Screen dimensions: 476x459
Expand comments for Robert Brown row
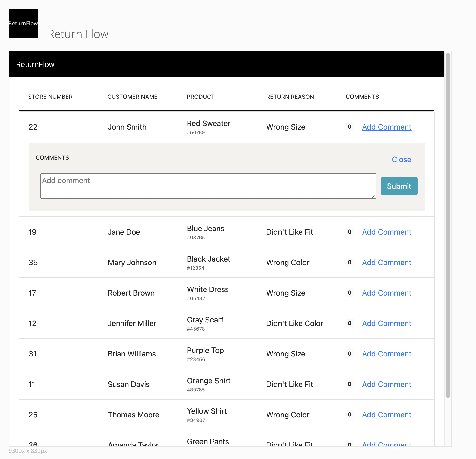[386, 293]
